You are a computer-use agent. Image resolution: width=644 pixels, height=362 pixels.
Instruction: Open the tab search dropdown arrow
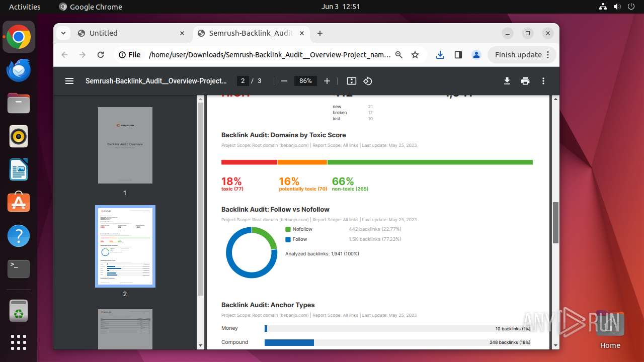(63, 33)
